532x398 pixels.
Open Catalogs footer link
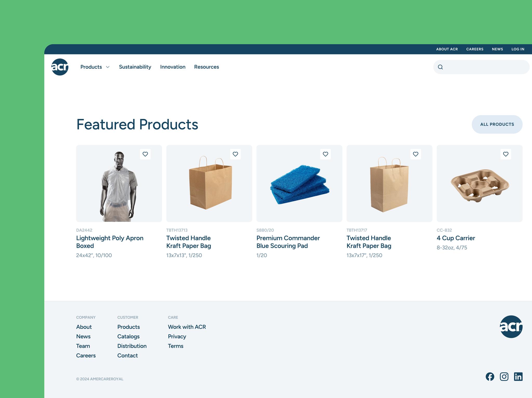click(128, 337)
